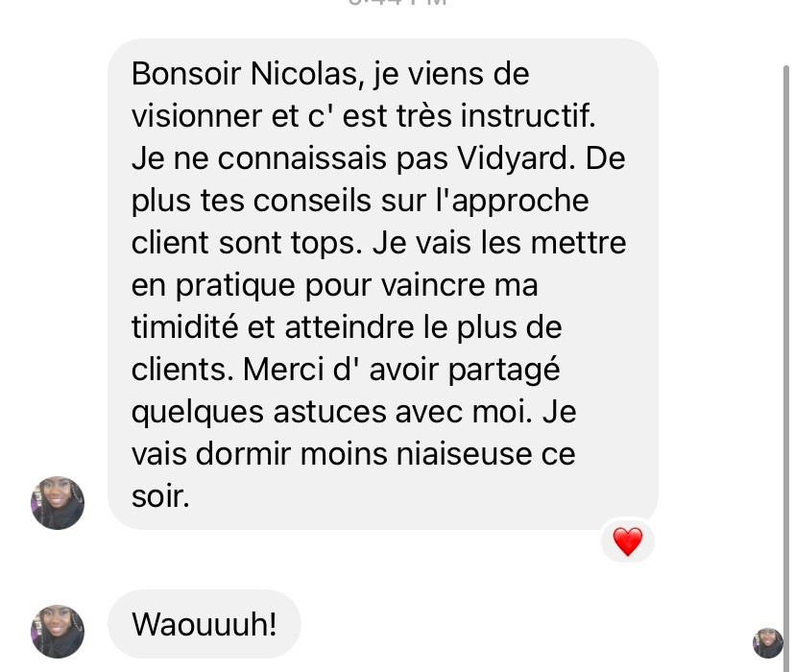Open sender's avatar beside the long message
Viewport: 794px width, 672px height.
(58, 503)
